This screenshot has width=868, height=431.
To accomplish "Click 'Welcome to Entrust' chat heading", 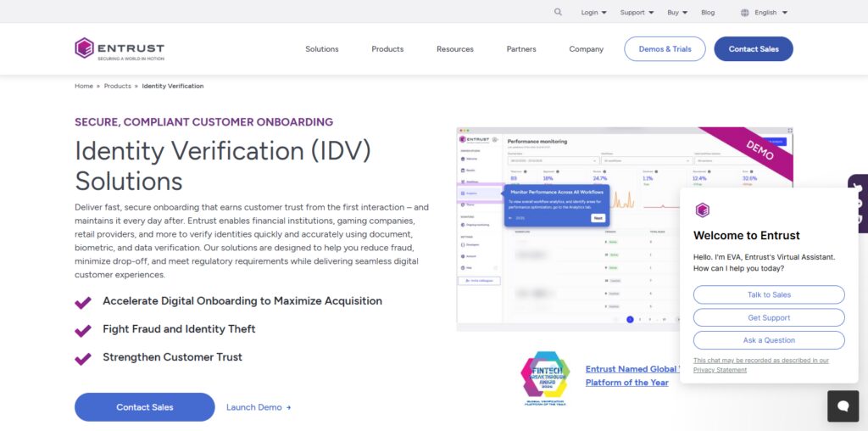I will [x=746, y=236].
